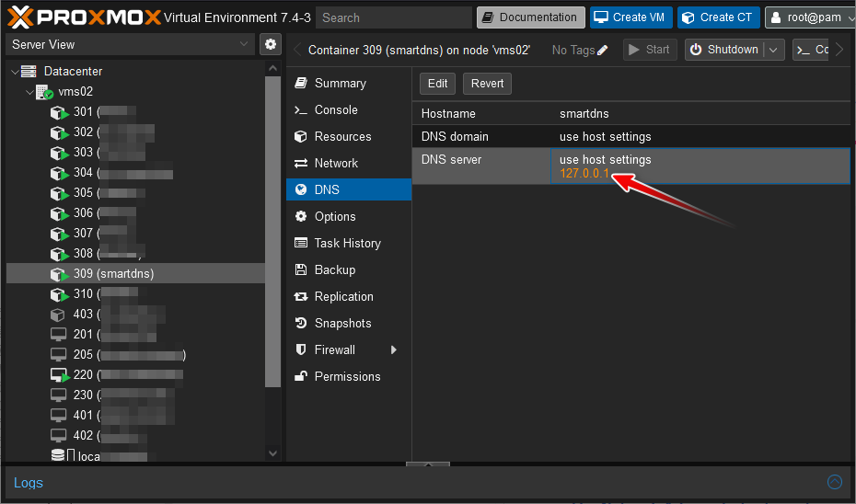This screenshot has width=856, height=504.
Task: Open Snapshots with the history icon
Action: (300, 323)
